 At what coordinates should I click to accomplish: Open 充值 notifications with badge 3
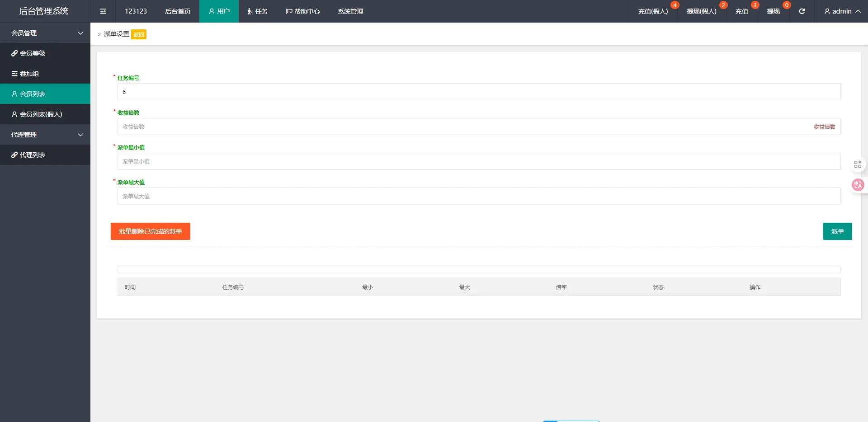click(x=741, y=11)
